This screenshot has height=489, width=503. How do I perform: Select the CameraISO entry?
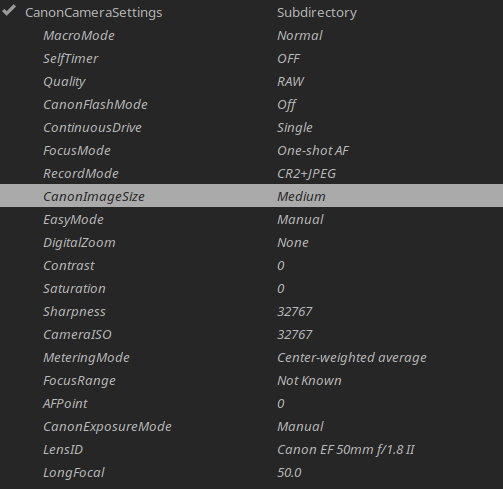coord(251,335)
